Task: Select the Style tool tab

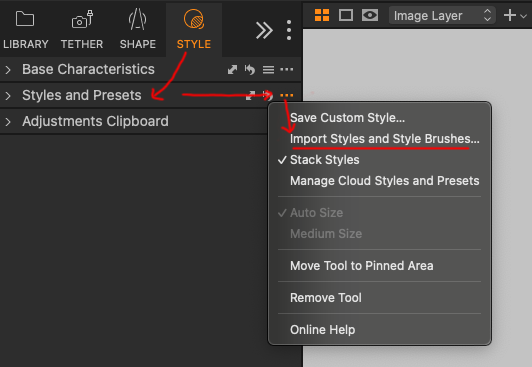Action: coord(194,30)
